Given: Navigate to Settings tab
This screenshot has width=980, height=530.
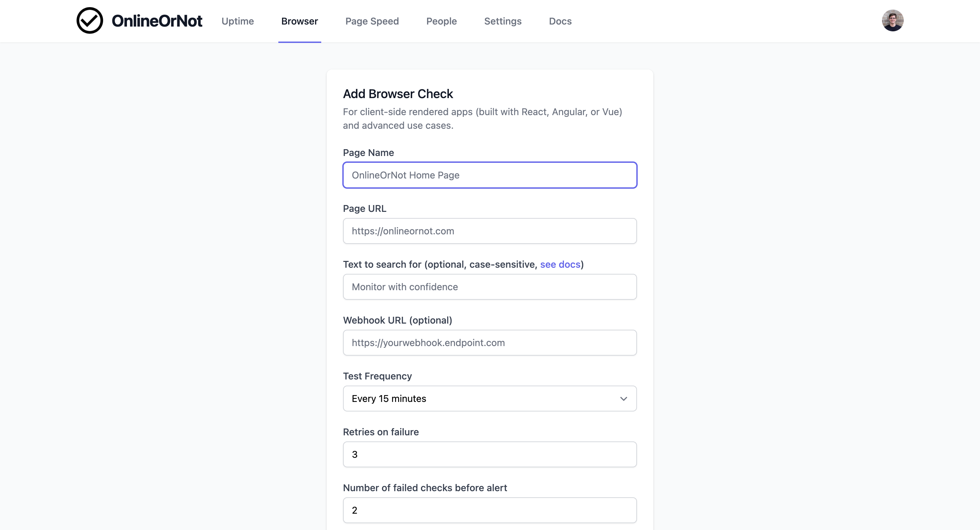Looking at the screenshot, I should point(503,21).
